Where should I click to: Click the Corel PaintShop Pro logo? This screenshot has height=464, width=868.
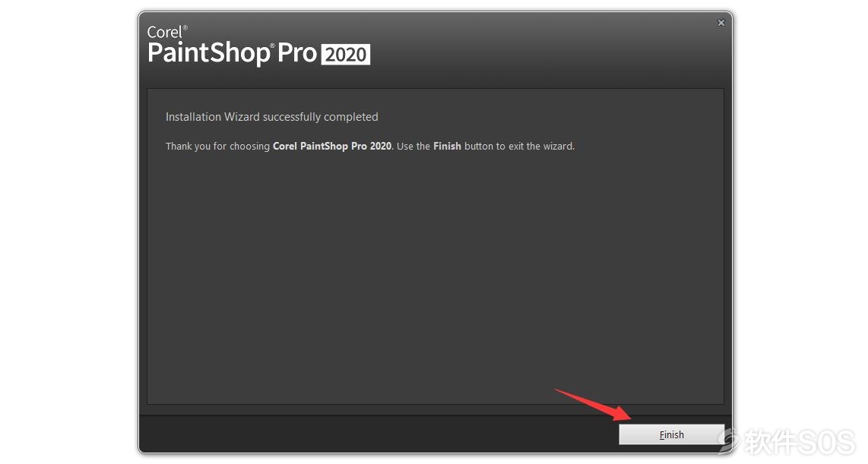click(258, 46)
